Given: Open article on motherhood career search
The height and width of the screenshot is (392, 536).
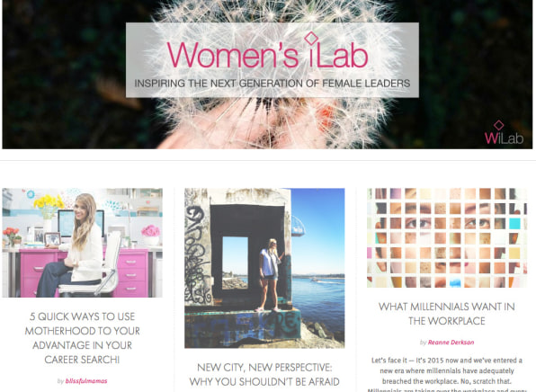Looking at the screenshot, I should point(83,338).
